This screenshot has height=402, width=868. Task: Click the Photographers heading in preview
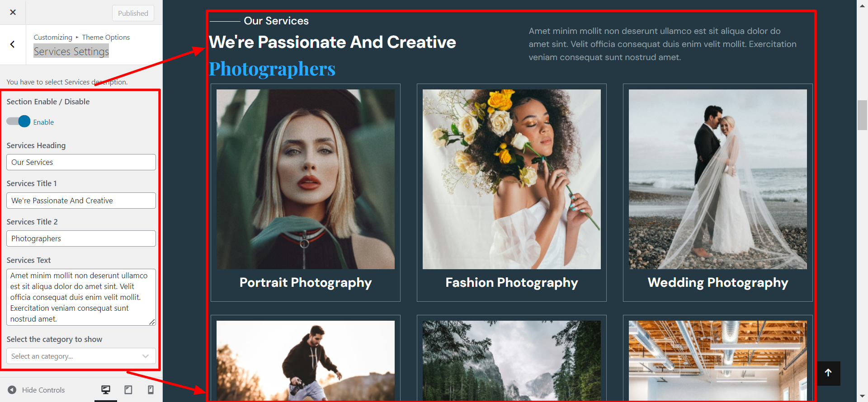click(x=272, y=69)
